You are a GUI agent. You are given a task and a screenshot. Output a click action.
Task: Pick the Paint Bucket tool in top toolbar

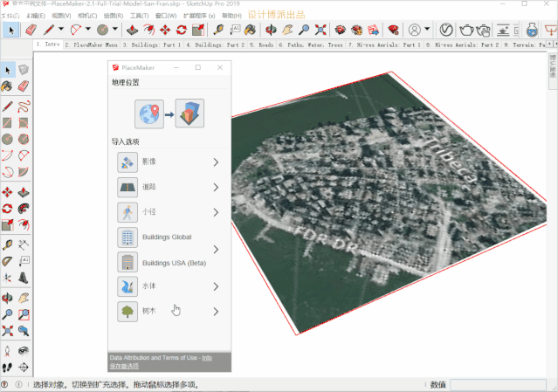(x=250, y=30)
